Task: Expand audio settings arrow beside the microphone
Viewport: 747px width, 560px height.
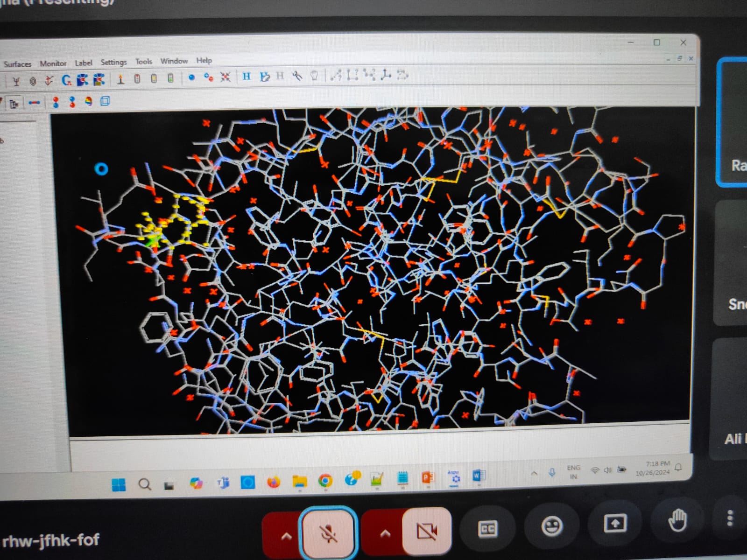Action: pos(286,536)
